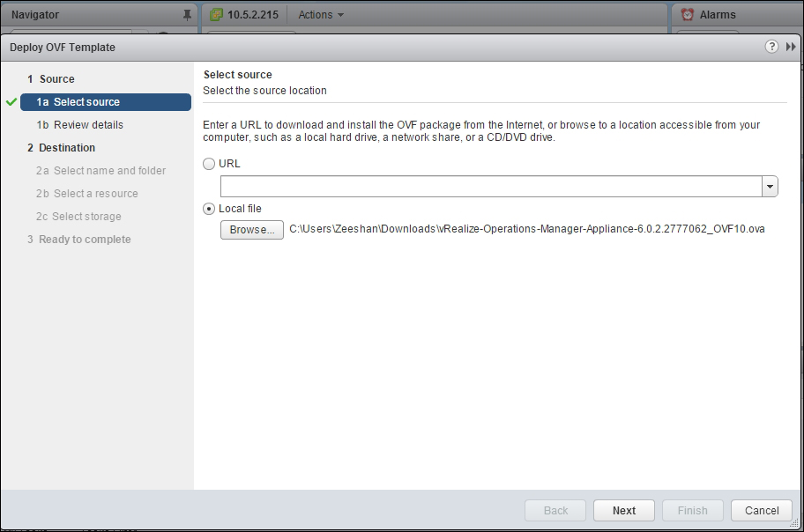Image resolution: width=804 pixels, height=532 pixels.
Task: Click the selected OVA file path text
Action: [526, 230]
